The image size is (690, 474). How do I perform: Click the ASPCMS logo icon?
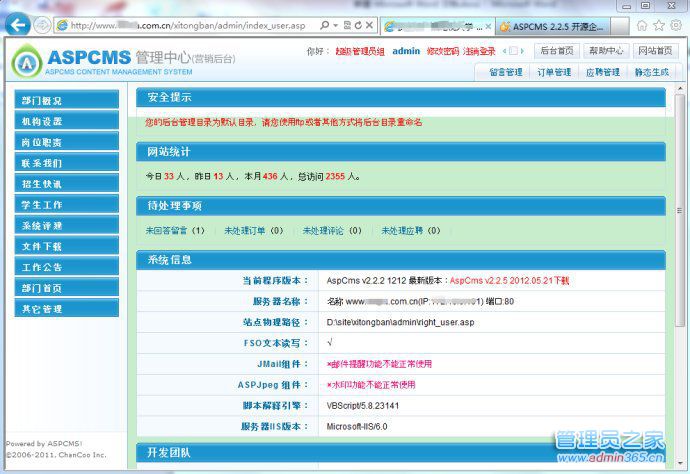(x=27, y=62)
